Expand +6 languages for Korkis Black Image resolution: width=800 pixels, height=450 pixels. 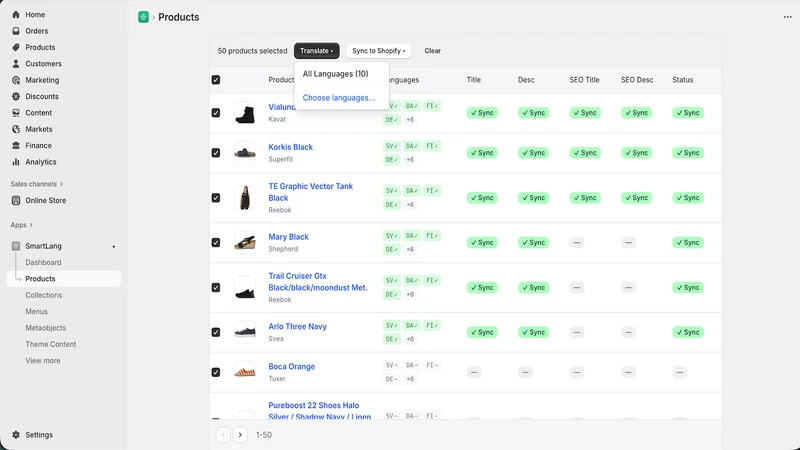pyautogui.click(x=410, y=160)
